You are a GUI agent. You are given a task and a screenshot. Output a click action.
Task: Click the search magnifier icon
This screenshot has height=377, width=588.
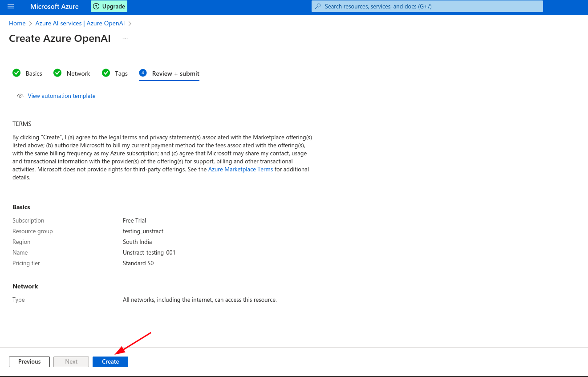(x=318, y=6)
